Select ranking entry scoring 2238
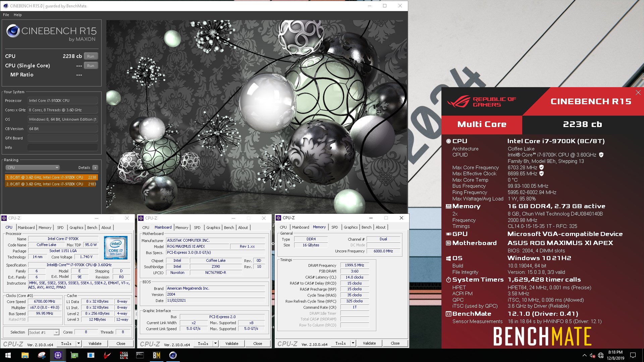 coord(51,177)
